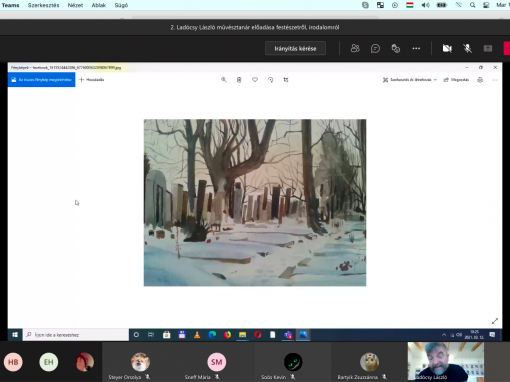Click the winter cemetery painting image
The height and width of the screenshot is (382, 510).
tap(255, 203)
